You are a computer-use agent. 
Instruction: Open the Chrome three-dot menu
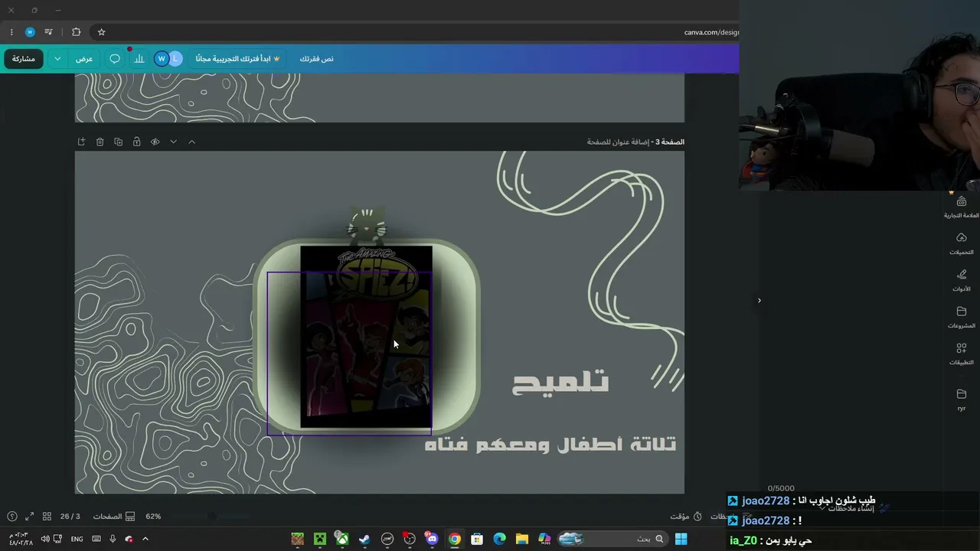tap(11, 32)
